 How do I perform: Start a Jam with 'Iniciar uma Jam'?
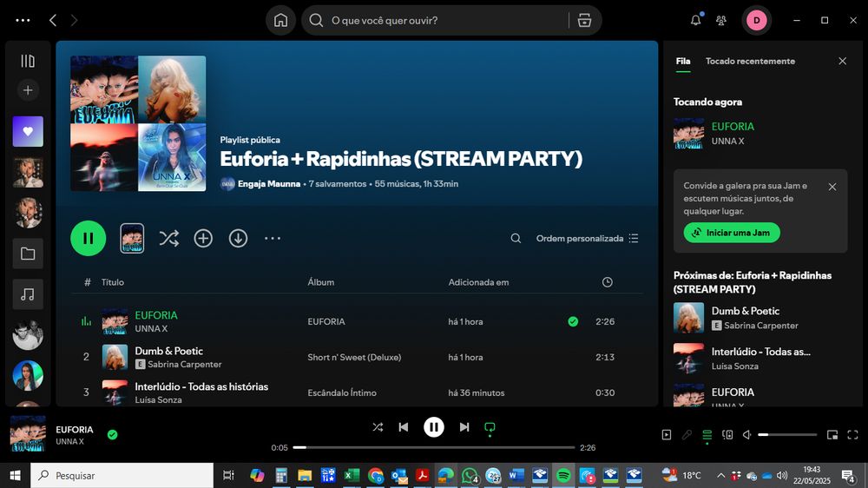pos(732,233)
